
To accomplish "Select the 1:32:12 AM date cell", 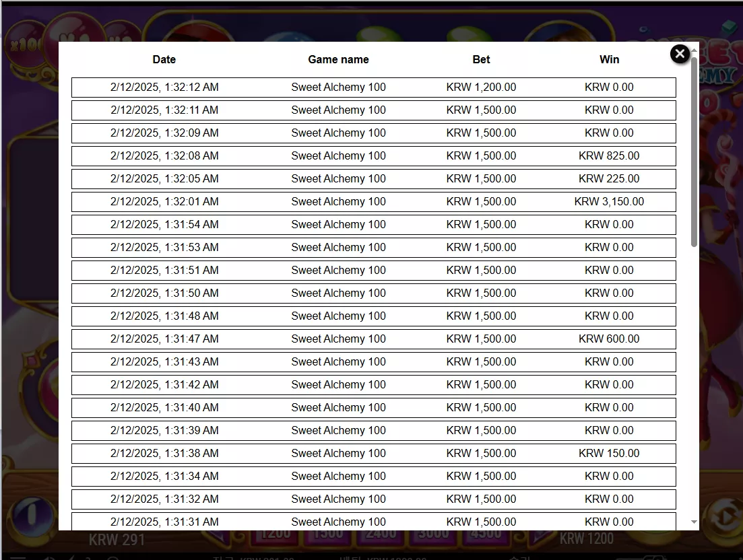I will (164, 87).
